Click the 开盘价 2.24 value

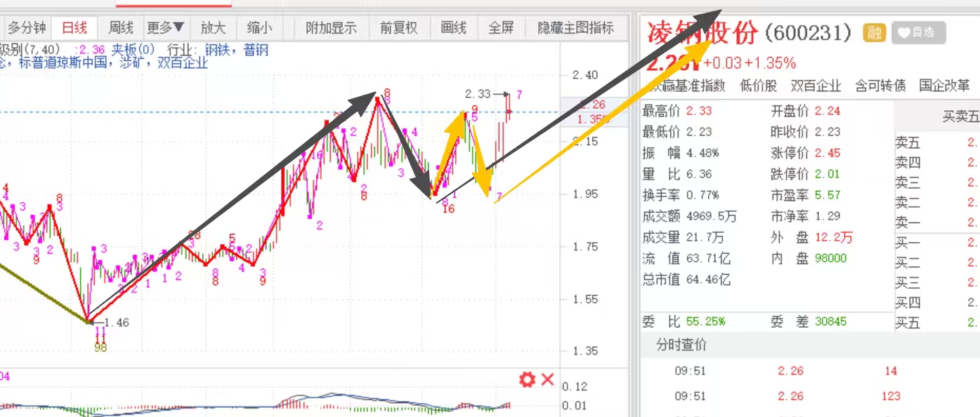pos(828,111)
